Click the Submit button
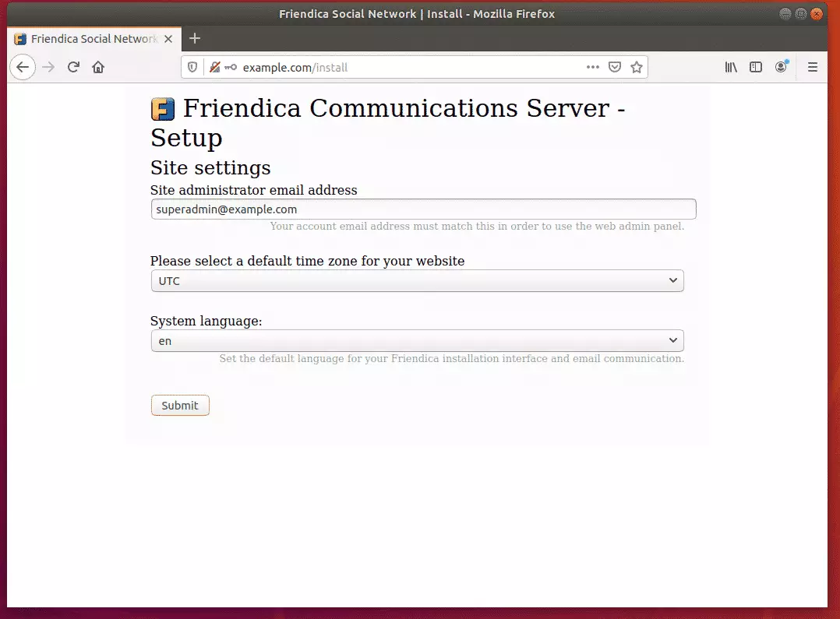This screenshot has height=619, width=840. coord(180,406)
